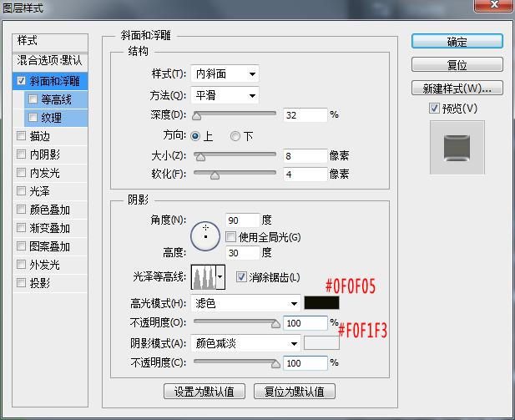Screen dimensions: 515x420
Task: Enable the 纹理 checkbox
Action: 33,118
